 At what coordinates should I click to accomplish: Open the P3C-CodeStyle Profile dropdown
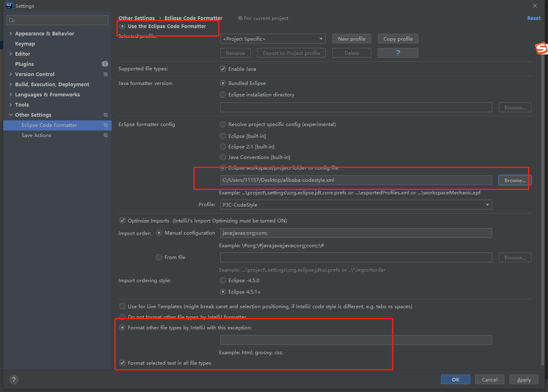pyautogui.click(x=356, y=205)
